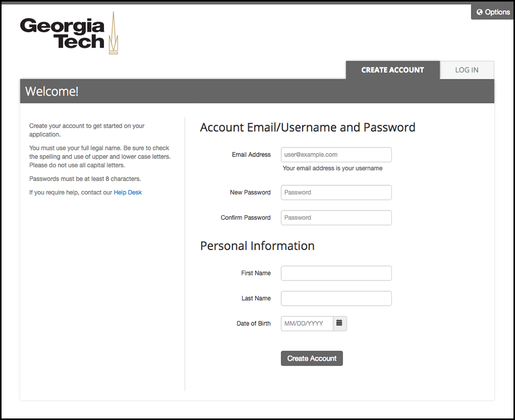The image size is (515, 420).
Task: Click the MM/DD/YYYY date input
Action: pos(307,323)
